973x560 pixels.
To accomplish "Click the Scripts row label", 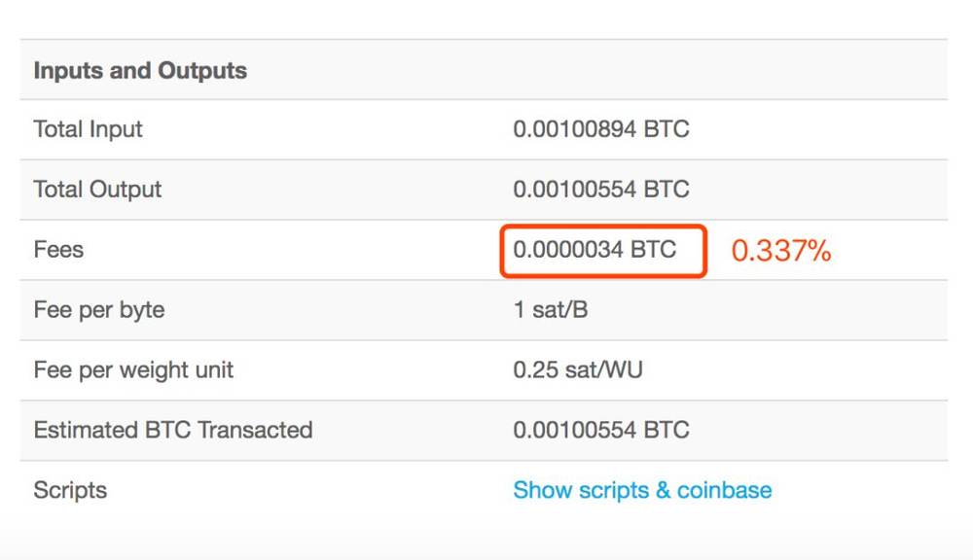I will [x=70, y=490].
